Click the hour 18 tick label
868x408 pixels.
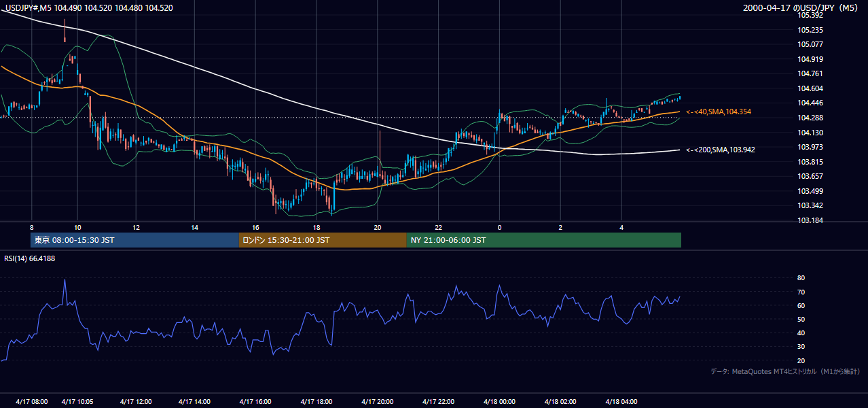click(x=317, y=227)
